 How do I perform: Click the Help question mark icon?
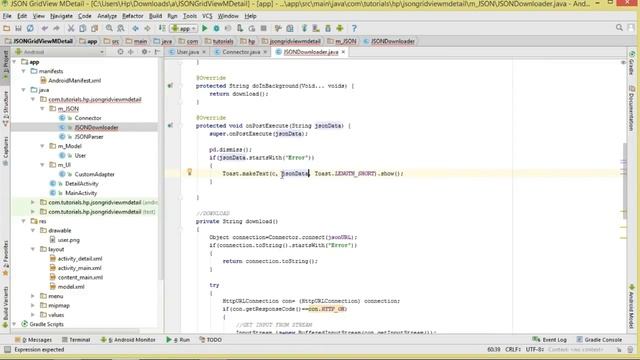pos(354,28)
